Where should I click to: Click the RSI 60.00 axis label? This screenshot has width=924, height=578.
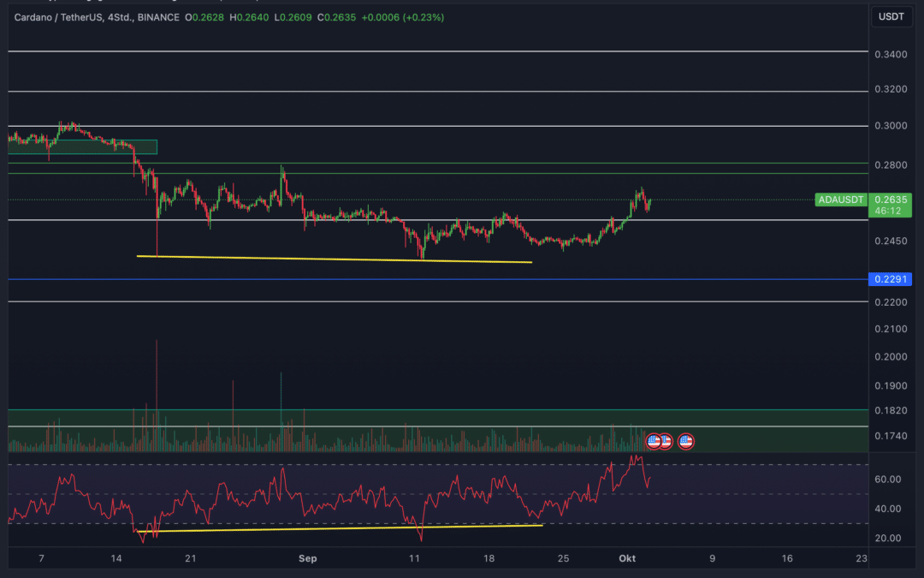(x=887, y=479)
